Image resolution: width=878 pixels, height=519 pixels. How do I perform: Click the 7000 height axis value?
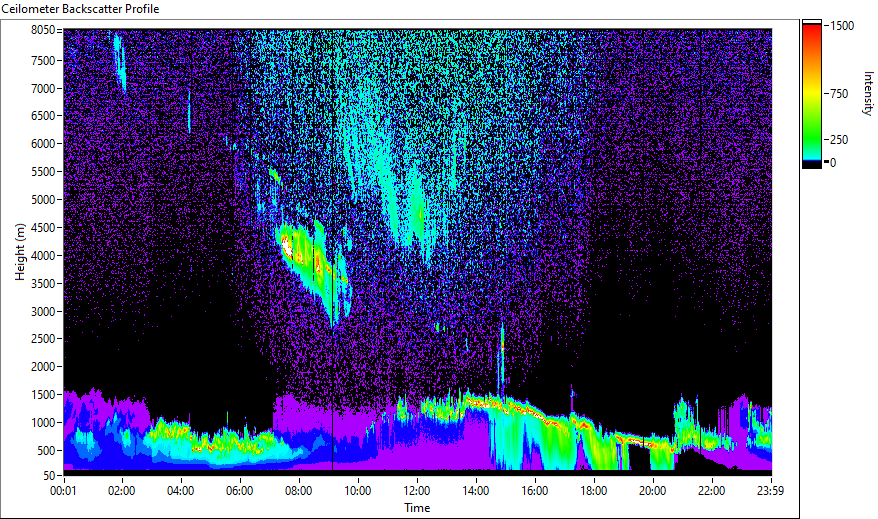pyautogui.click(x=43, y=88)
